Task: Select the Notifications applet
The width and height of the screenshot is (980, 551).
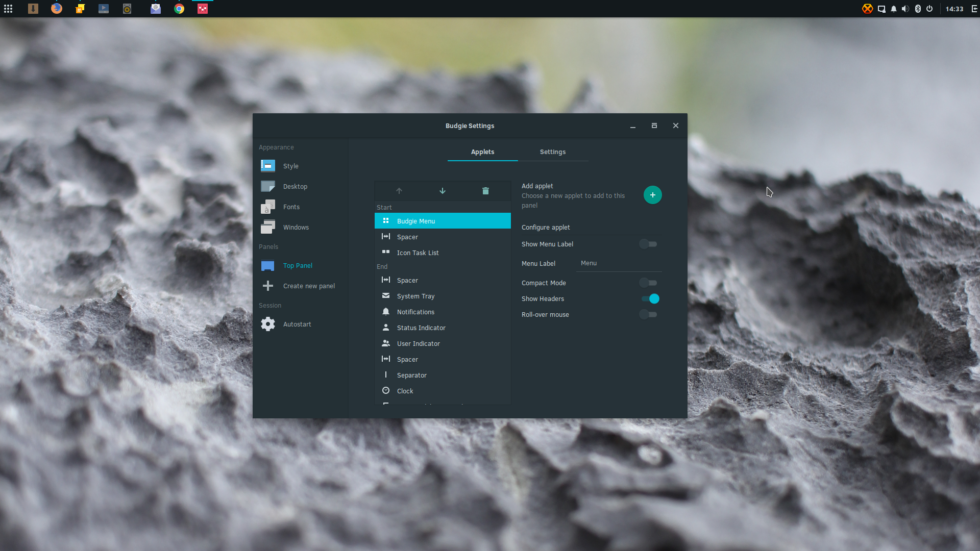Action: point(443,312)
